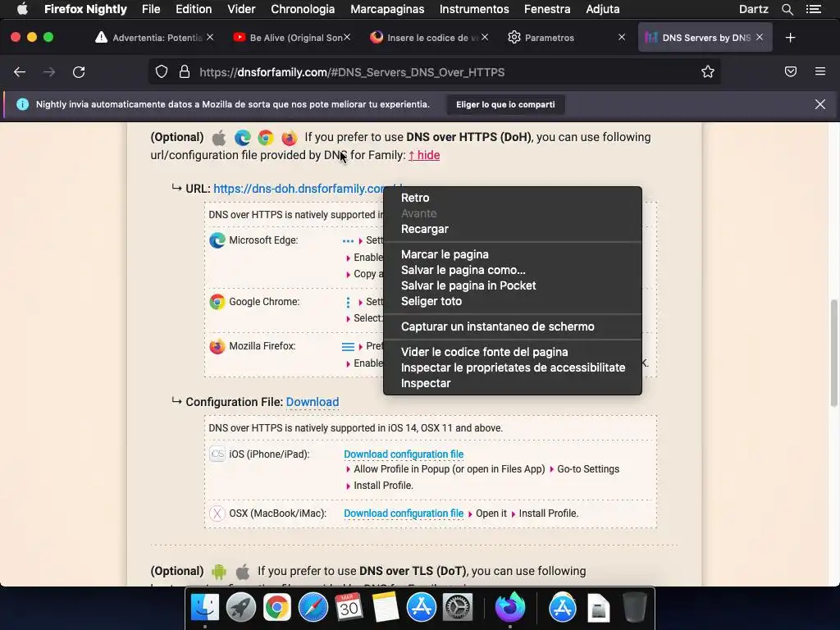The width and height of the screenshot is (840, 630).
Task: Choose Vider le codice fonte del pagina
Action: click(513, 352)
